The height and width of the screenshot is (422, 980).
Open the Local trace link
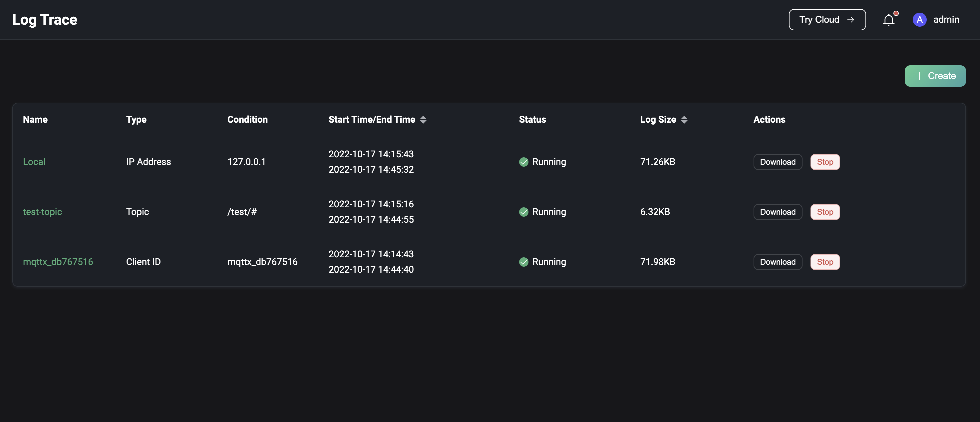click(x=34, y=162)
